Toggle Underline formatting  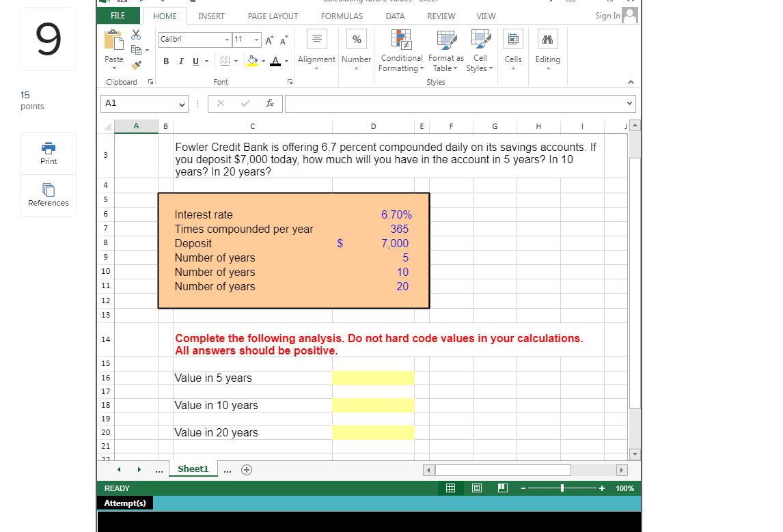[x=195, y=61]
